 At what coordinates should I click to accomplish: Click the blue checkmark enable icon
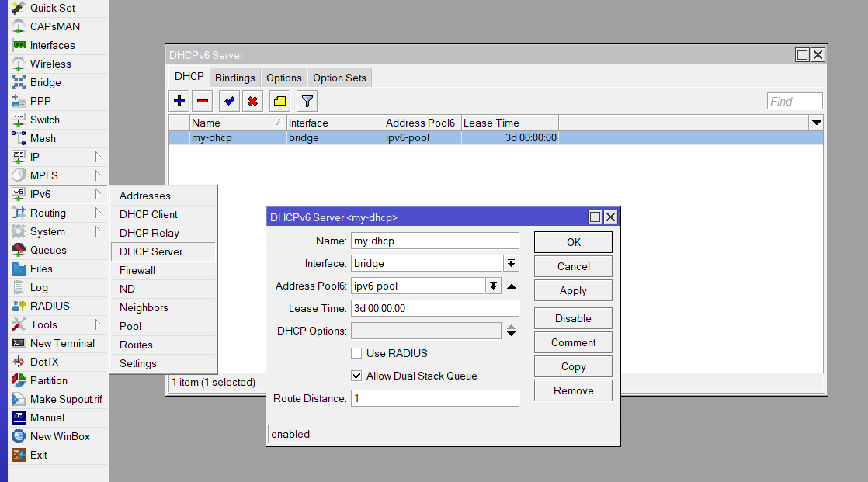coord(229,101)
